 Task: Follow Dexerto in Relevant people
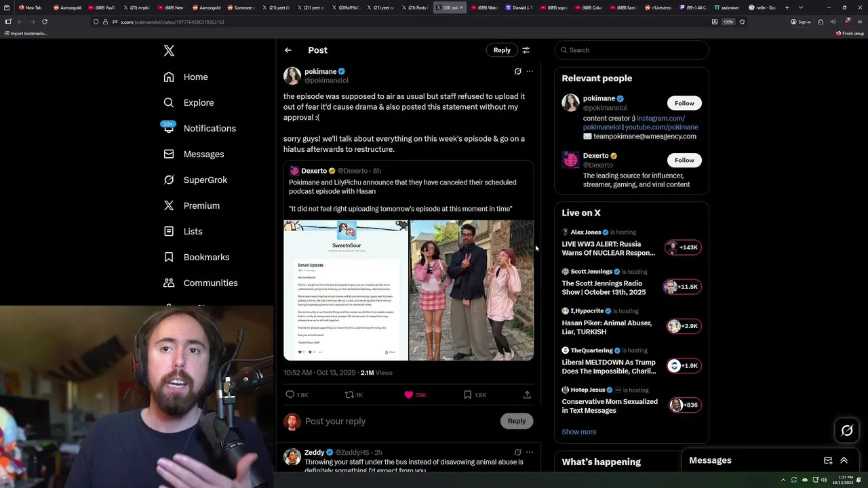point(684,160)
